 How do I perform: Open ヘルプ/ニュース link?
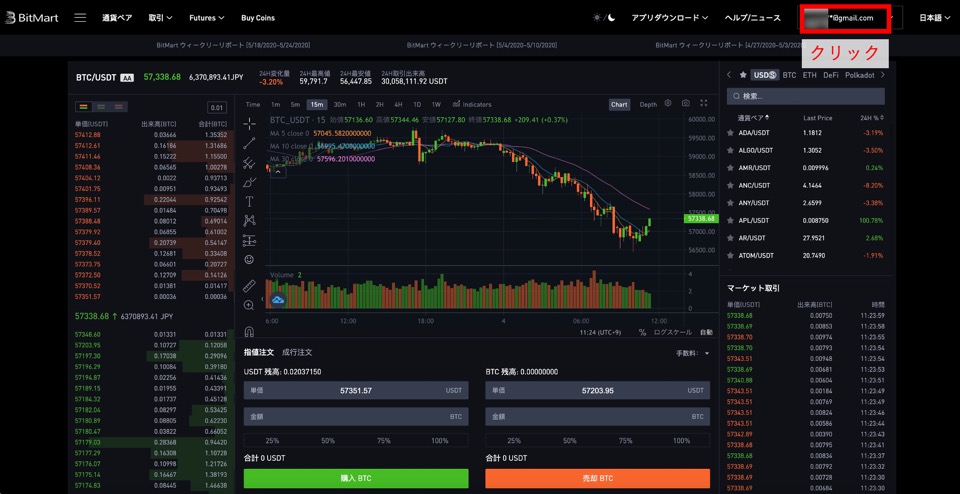(x=752, y=18)
